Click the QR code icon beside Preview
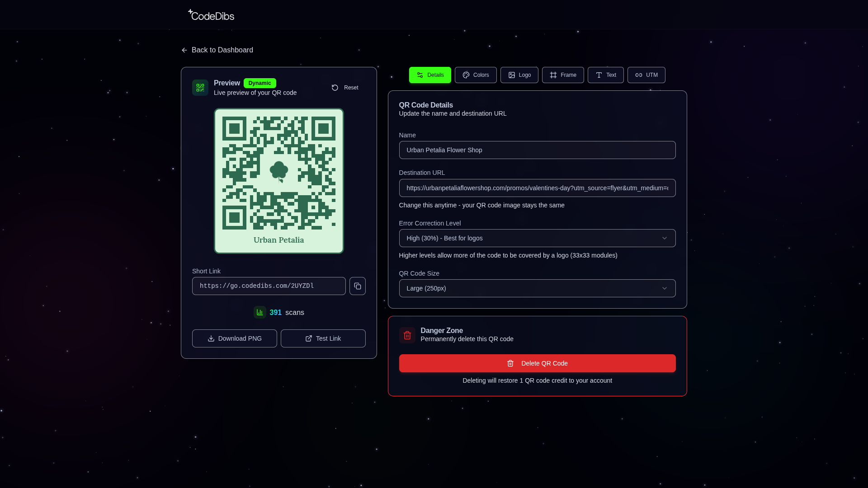The image size is (868, 488). (x=200, y=87)
